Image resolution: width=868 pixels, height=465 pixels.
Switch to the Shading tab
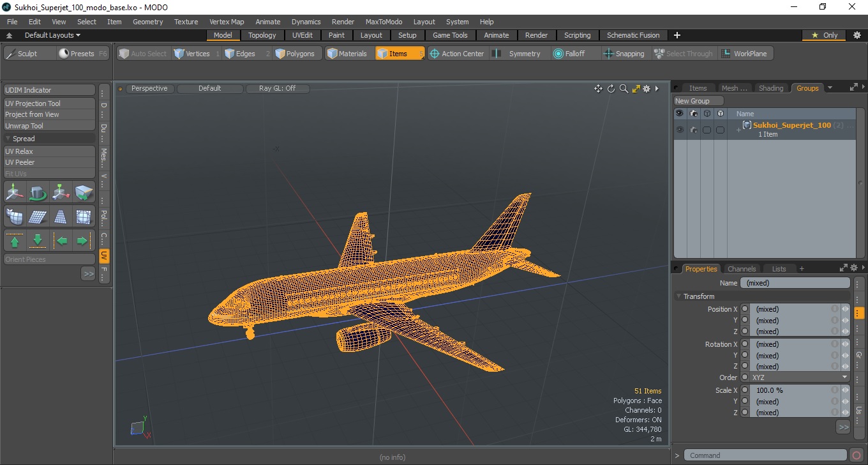click(770, 88)
